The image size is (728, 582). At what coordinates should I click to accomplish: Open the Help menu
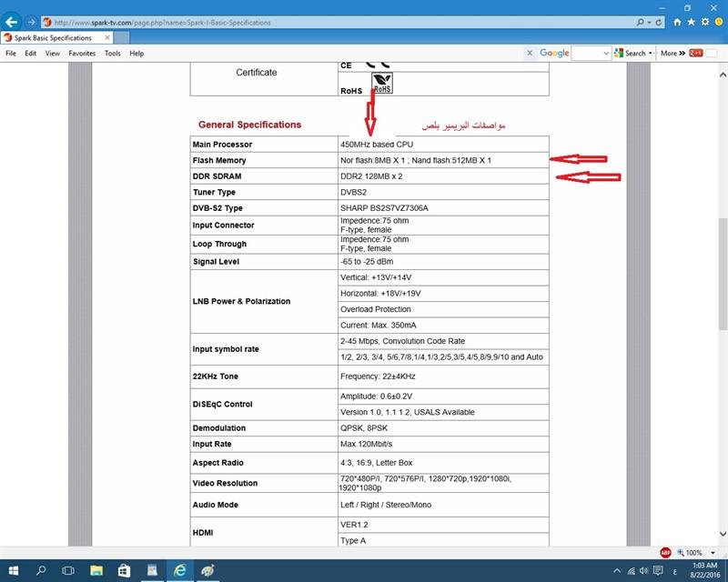(136, 54)
